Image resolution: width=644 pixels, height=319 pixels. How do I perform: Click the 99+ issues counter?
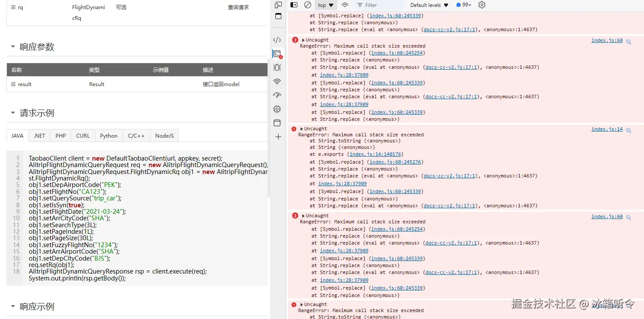464,5
